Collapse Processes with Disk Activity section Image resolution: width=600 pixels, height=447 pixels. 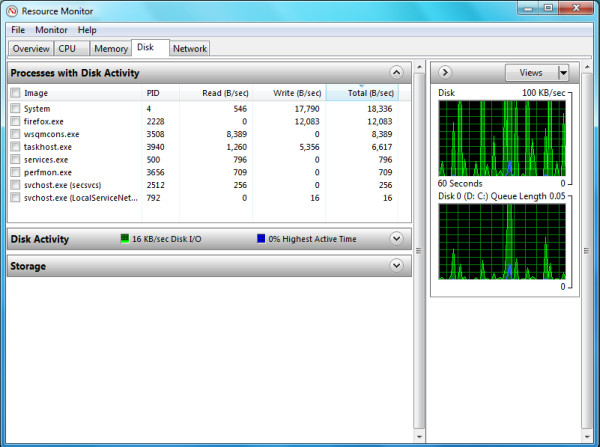[396, 72]
